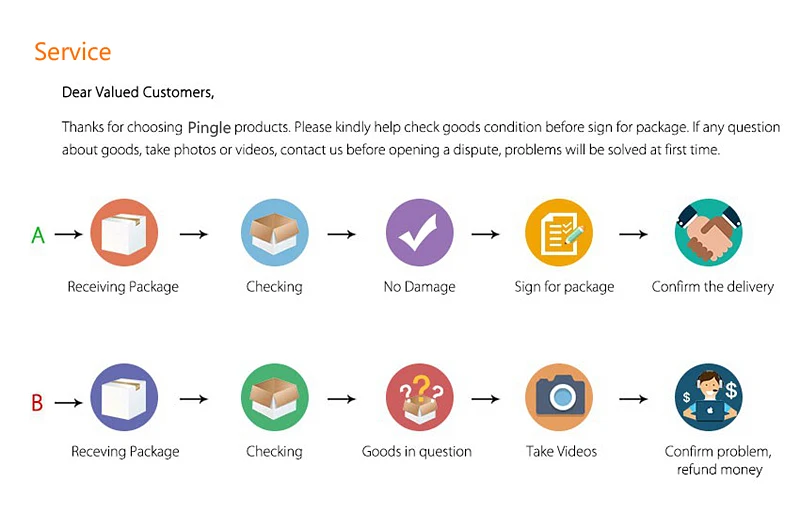
Task: Select the red Goods in question icon
Action: pyautogui.click(x=419, y=398)
